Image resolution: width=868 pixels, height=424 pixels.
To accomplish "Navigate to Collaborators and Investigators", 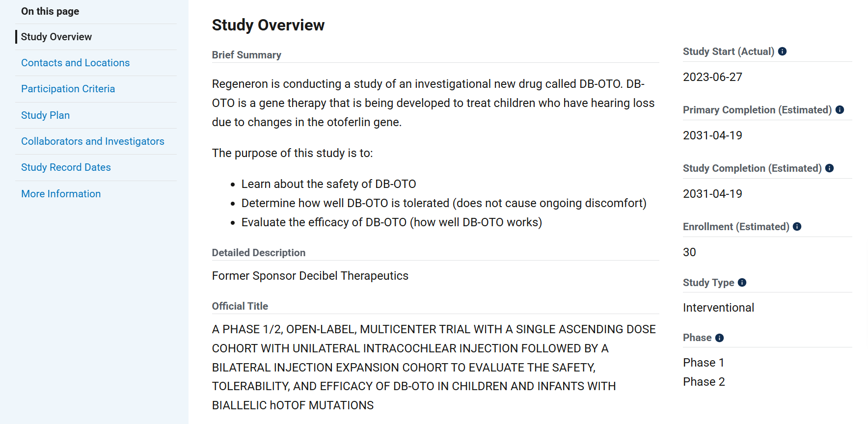I will tap(92, 141).
